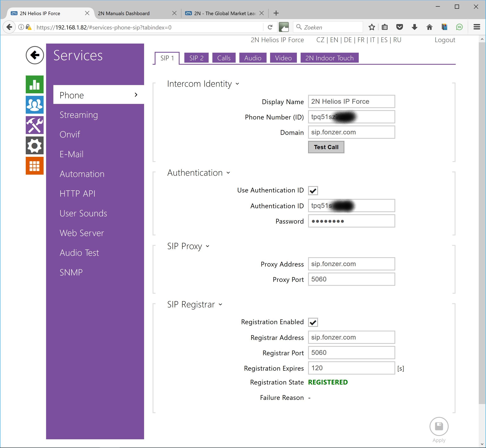This screenshot has width=486, height=448.
Task: Collapse the Authentication section
Action: pos(228,173)
